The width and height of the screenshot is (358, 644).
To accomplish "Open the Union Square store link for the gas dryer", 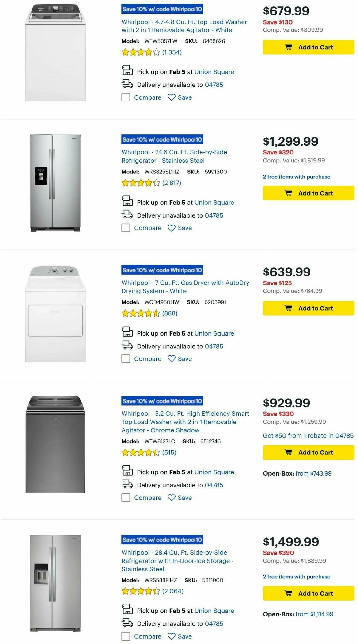I will tap(214, 333).
